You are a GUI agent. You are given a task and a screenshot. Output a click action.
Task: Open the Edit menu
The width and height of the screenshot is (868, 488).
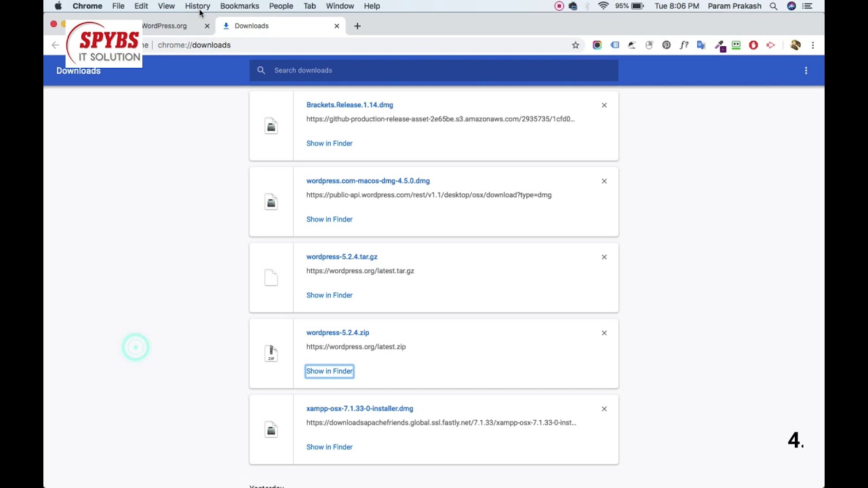(x=141, y=6)
